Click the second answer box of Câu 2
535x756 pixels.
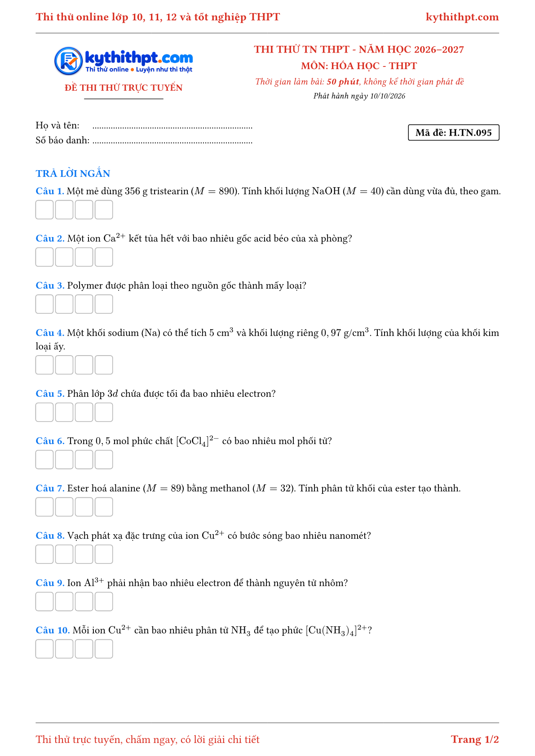pos(64,257)
